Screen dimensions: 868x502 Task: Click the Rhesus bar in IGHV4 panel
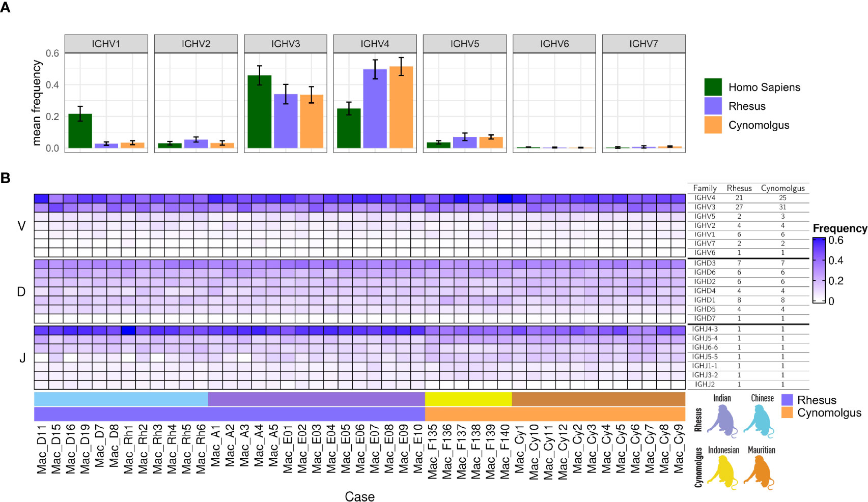coord(375,108)
